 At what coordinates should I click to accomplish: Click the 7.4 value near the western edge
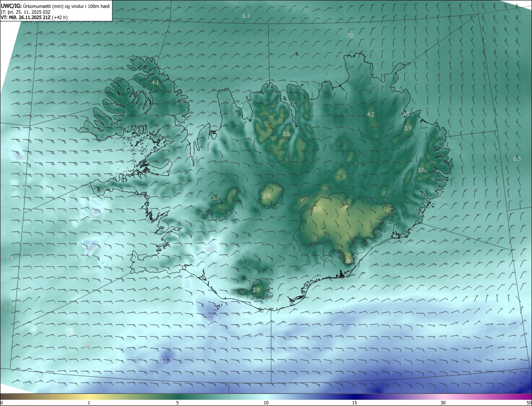click(x=10, y=259)
